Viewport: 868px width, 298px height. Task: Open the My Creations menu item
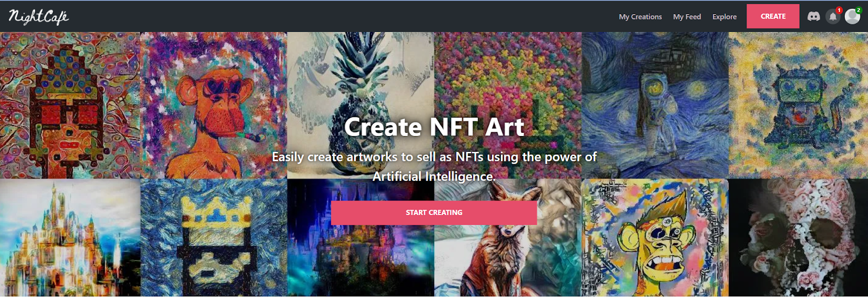click(x=640, y=17)
